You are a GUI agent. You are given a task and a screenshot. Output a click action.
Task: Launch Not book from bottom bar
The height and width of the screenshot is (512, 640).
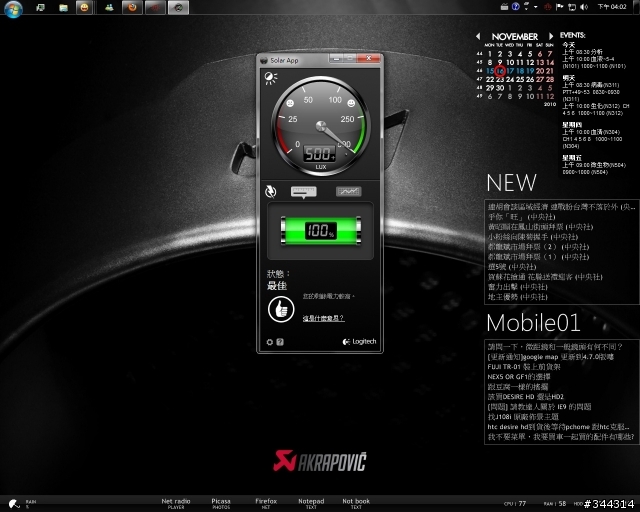coord(356,503)
